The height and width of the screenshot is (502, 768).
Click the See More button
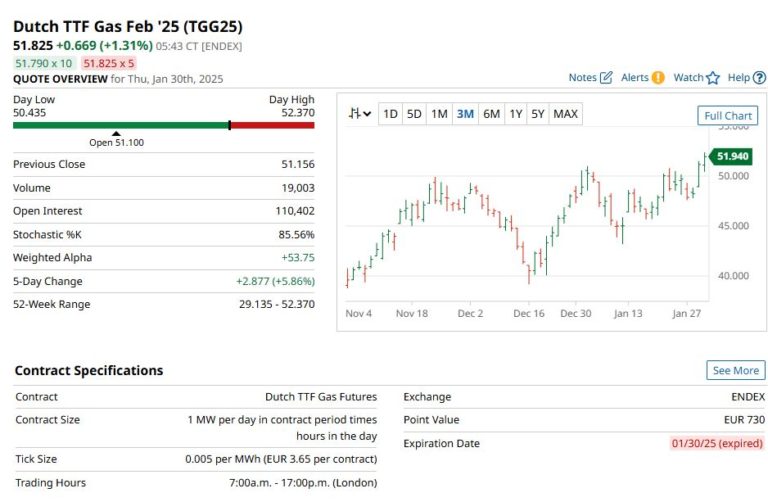tap(736, 370)
